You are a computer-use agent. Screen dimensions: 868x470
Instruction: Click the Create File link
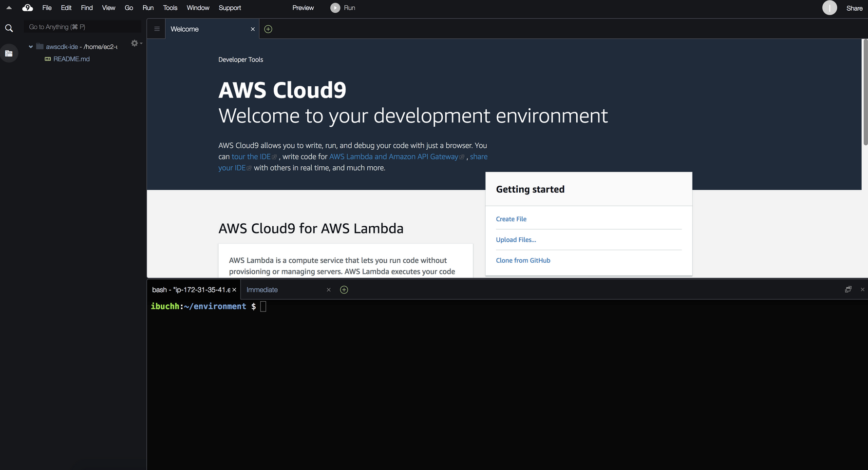(x=511, y=219)
